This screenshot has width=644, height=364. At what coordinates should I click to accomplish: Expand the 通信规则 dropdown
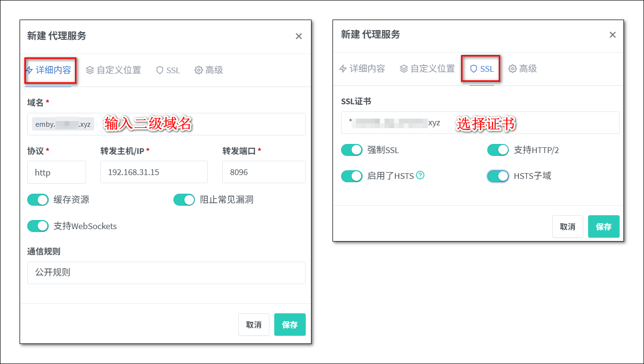tap(166, 273)
